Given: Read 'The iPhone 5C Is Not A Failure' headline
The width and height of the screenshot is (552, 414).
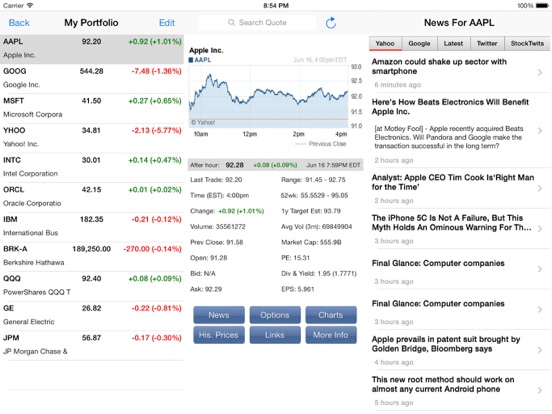Looking at the screenshot, I should tap(451, 223).
